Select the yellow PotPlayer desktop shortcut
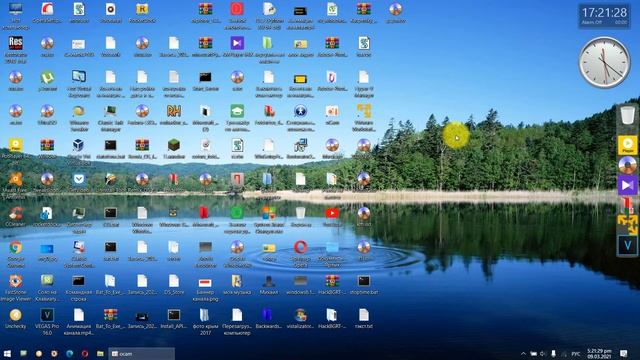The image size is (640, 360). pyautogui.click(x=16, y=145)
